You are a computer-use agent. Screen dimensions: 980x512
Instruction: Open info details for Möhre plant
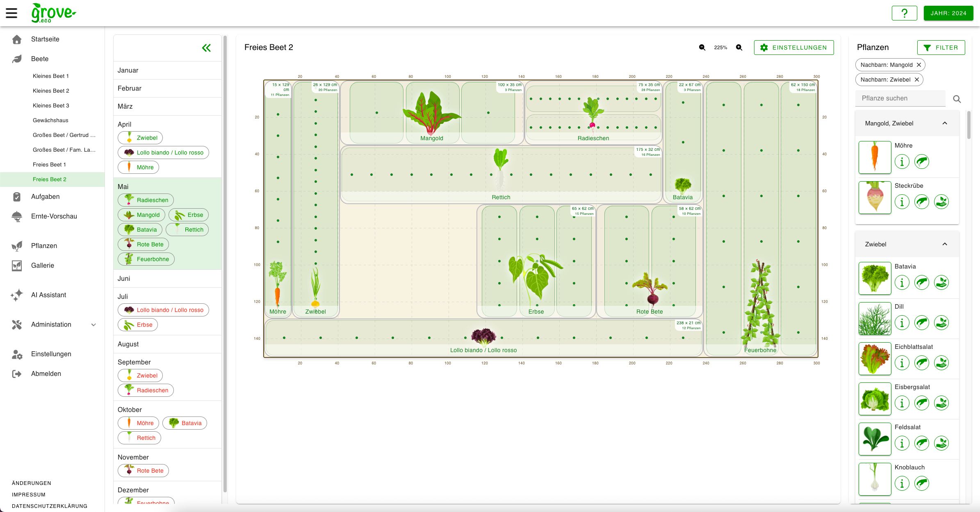[902, 162]
